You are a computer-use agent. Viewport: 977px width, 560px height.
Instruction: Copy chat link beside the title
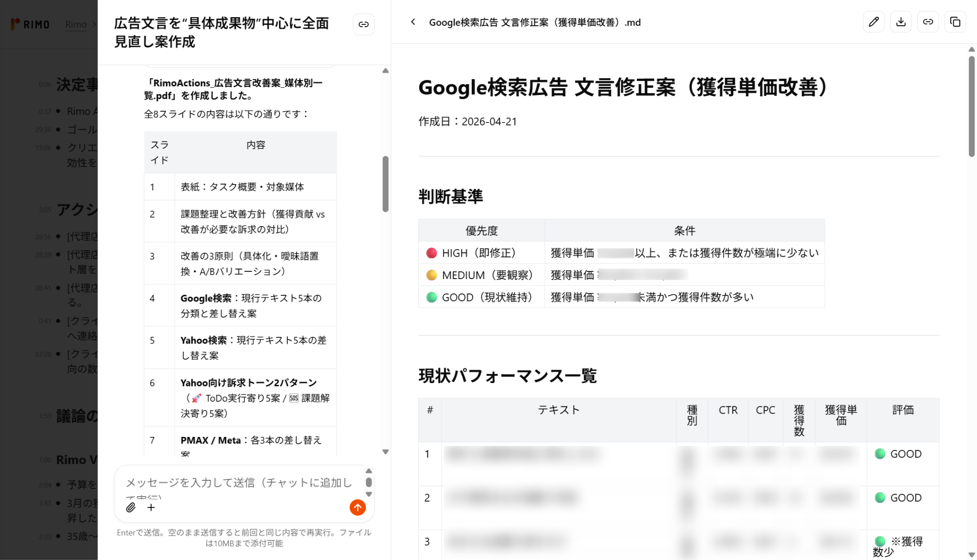click(x=364, y=24)
